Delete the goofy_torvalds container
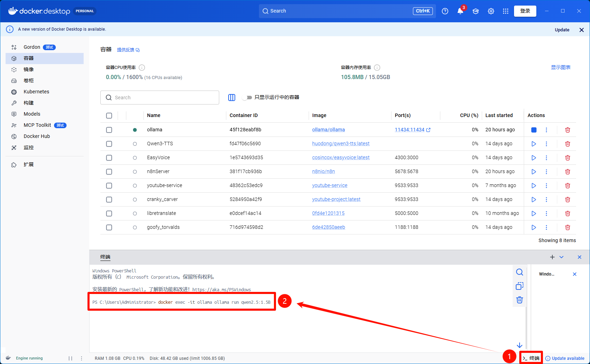Screen dimensions: 590x364 (567, 227)
